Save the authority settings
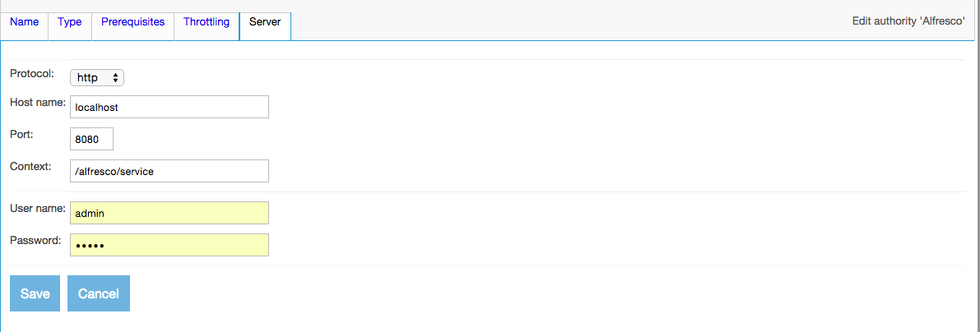This screenshot has width=980, height=332. (35, 293)
